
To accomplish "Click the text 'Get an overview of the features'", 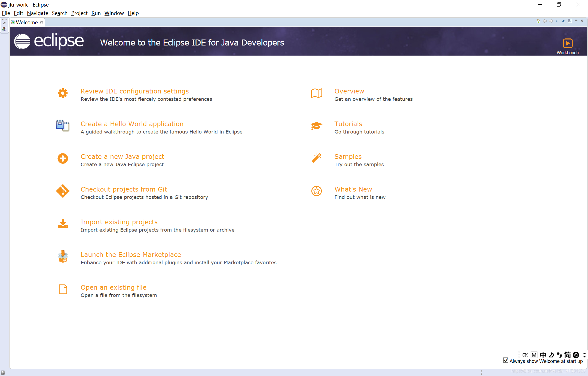I will 373,99.
